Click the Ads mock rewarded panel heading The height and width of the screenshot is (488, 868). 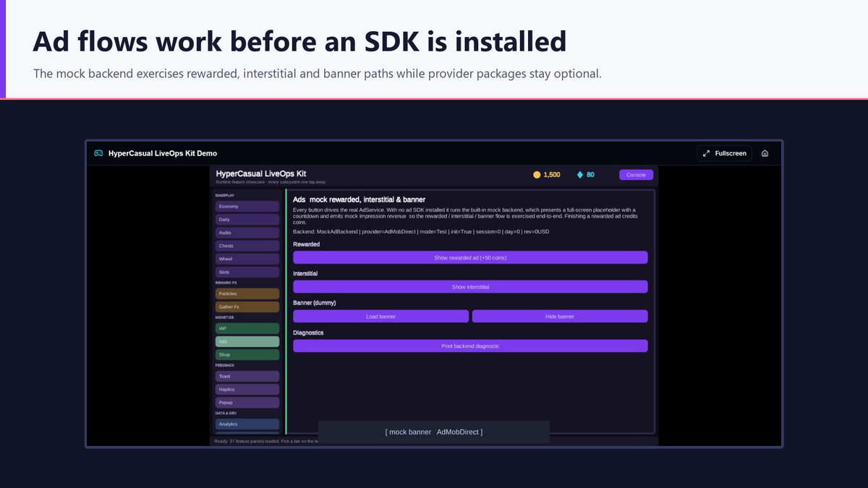359,200
